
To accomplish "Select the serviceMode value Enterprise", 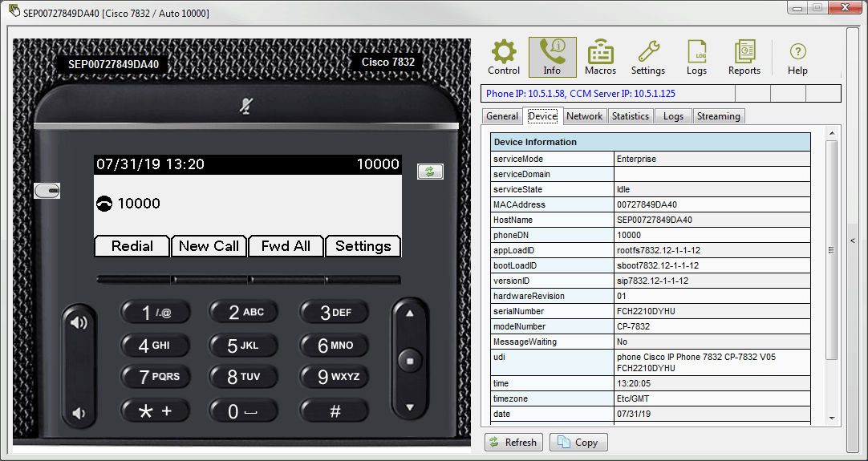I will 712,159.
